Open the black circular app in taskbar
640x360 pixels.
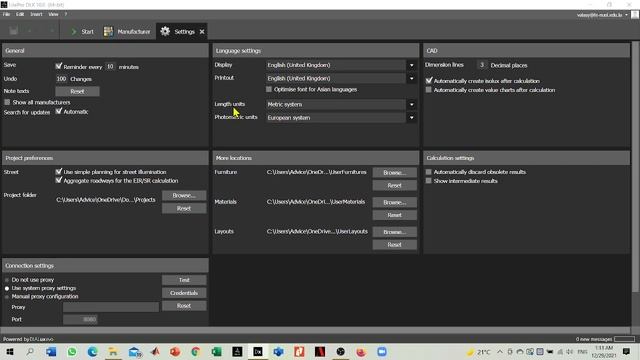[340, 351]
